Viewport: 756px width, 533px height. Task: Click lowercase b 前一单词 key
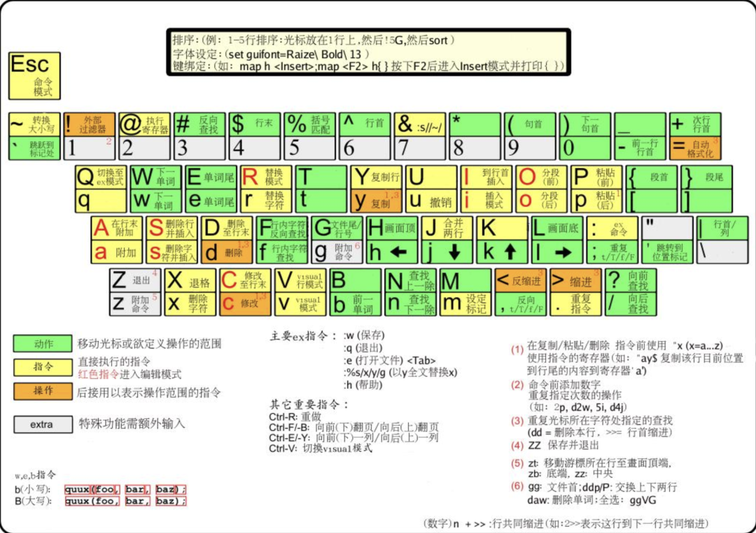pos(356,305)
